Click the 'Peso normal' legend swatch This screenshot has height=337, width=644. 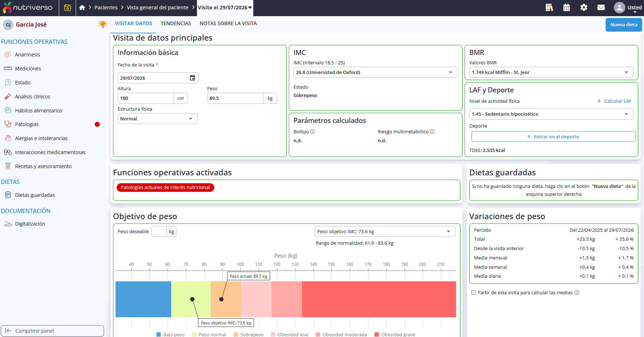tap(194, 334)
